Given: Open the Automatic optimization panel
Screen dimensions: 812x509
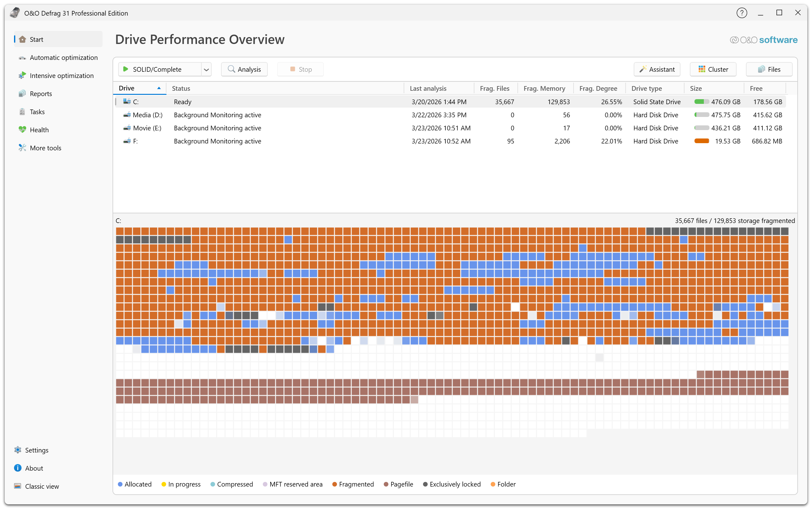Looking at the screenshot, I should pyautogui.click(x=63, y=58).
